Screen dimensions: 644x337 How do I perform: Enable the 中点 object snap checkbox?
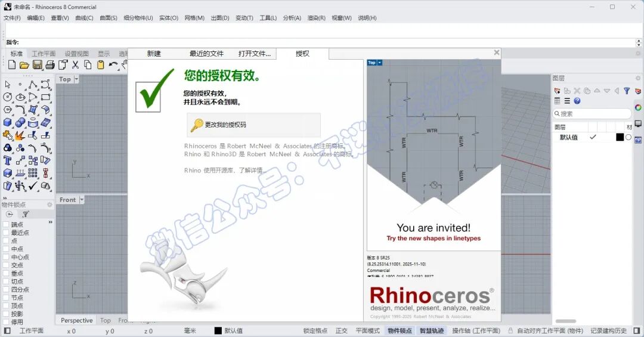(x=6, y=249)
